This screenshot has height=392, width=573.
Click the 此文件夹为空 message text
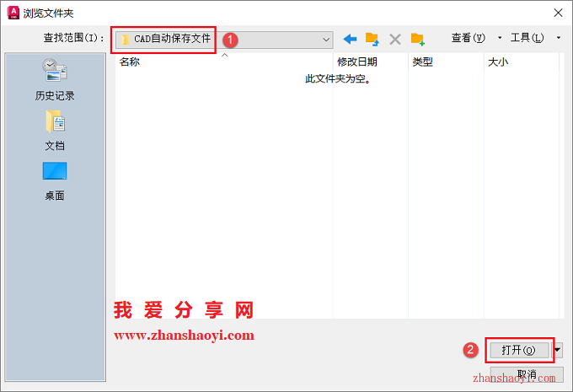click(x=338, y=78)
